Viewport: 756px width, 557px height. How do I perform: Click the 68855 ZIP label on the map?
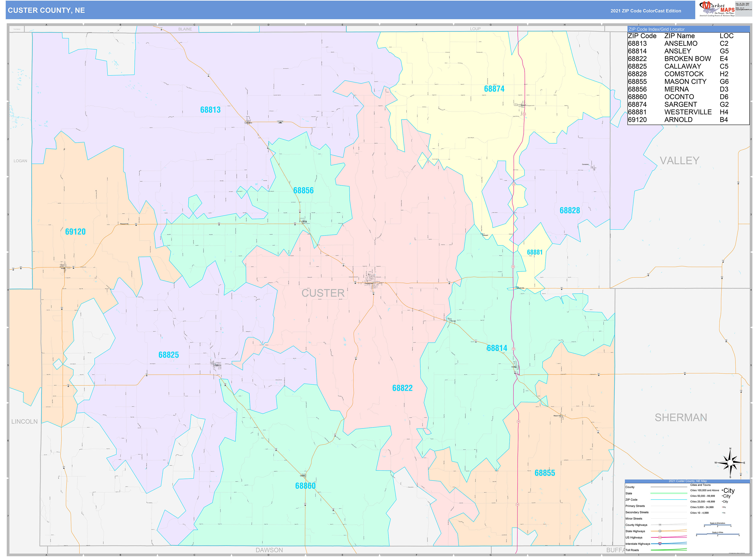coord(545,473)
